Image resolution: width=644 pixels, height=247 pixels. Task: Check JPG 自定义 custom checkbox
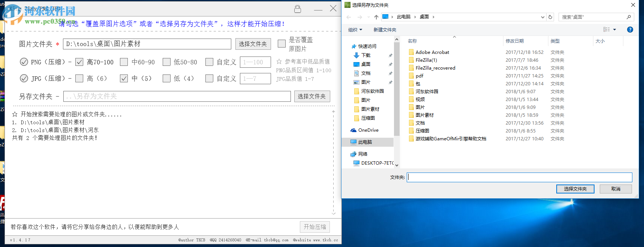pyautogui.click(x=209, y=78)
